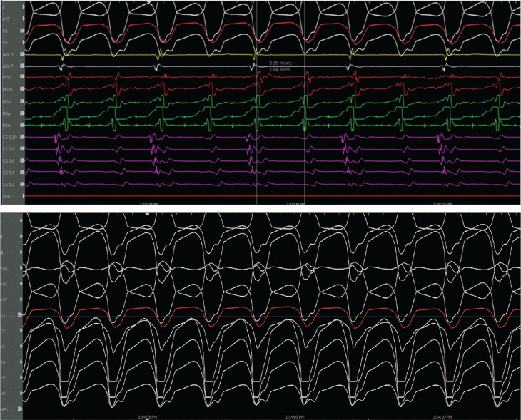Click the CS 9,10 channel arrow marker
Image resolution: width=521 pixels, height=420 pixels.
click(23, 137)
